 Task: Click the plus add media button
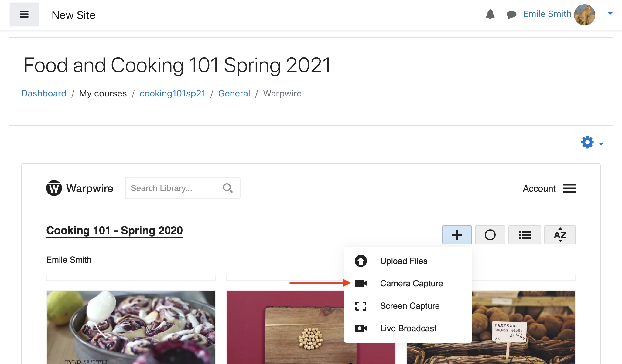point(457,235)
